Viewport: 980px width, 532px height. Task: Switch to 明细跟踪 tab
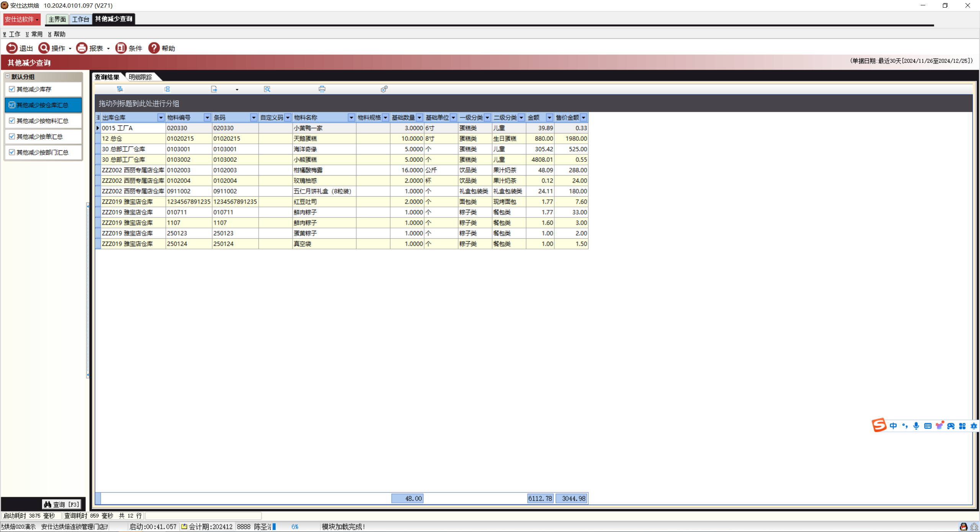coord(140,77)
